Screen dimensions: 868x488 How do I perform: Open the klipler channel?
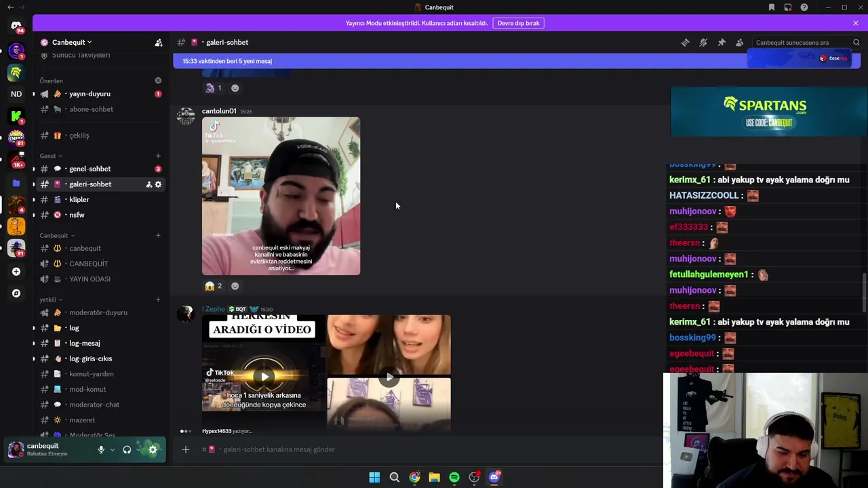[x=100, y=199]
